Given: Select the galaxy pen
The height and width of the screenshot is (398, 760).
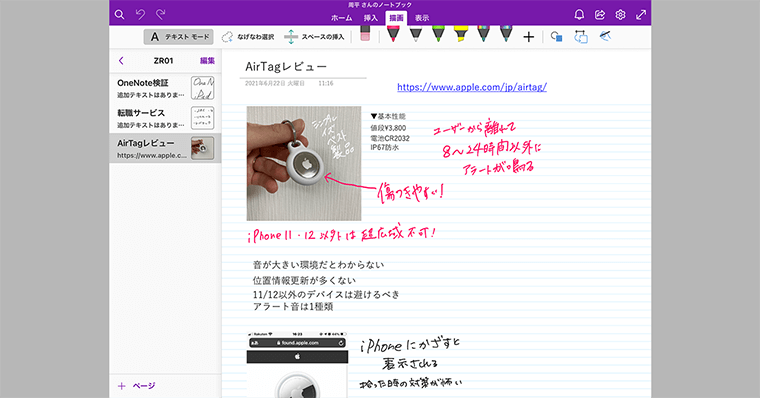Looking at the screenshot, I should click(x=506, y=34).
